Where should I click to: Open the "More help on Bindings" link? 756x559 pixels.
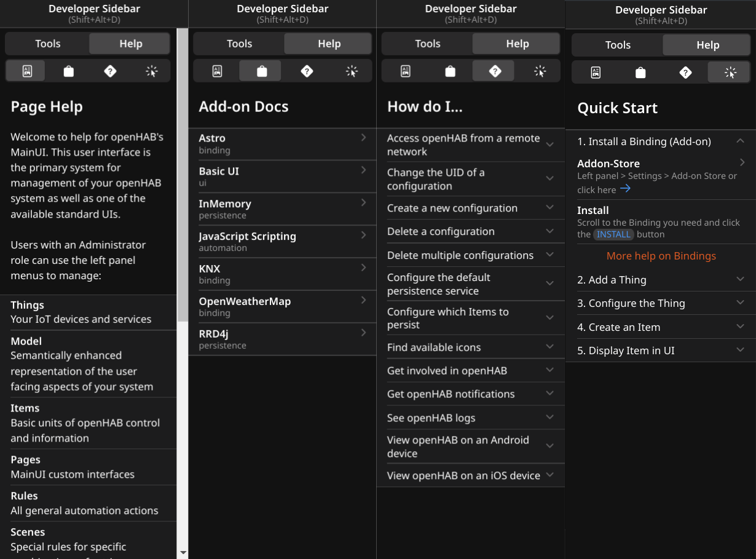661,256
